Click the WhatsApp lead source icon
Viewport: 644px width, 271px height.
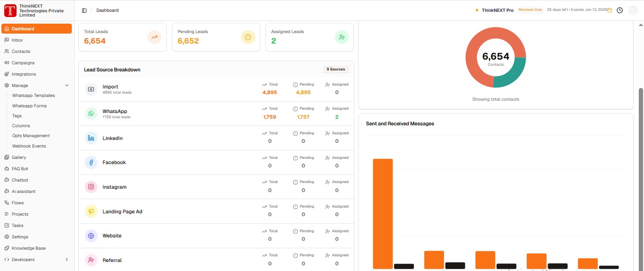coord(91,114)
